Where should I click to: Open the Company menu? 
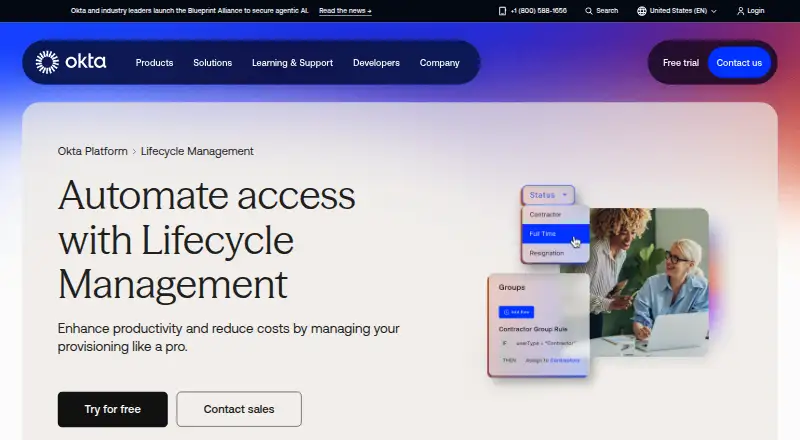(x=439, y=63)
